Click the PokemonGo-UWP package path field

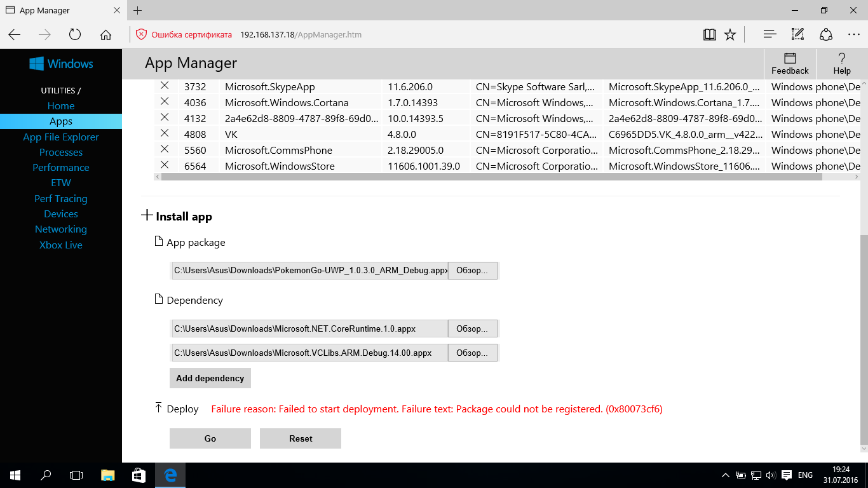coord(309,271)
